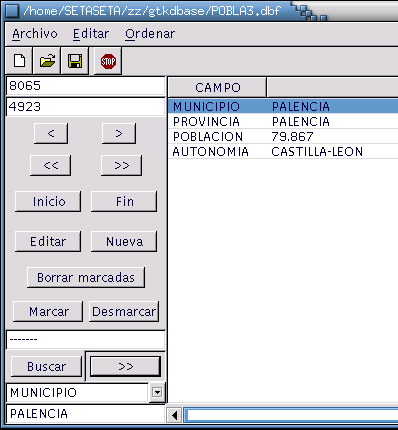This screenshot has height=430, width=398.
Task: Open the Archivo menu
Action: (35, 34)
